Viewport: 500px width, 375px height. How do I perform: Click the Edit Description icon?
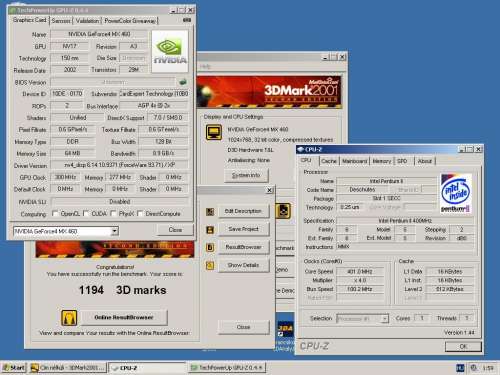coord(210,212)
